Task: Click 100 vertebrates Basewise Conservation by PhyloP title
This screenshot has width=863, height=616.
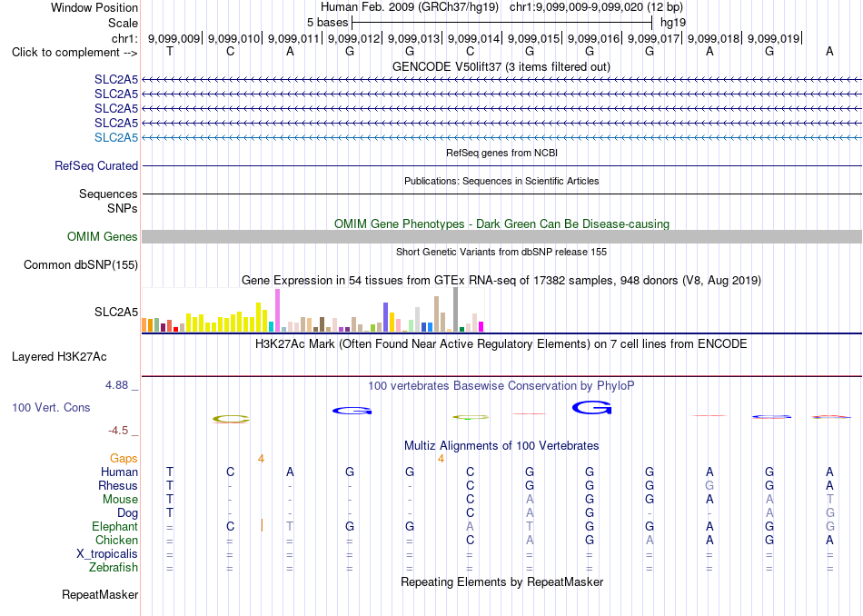Action: (501, 385)
